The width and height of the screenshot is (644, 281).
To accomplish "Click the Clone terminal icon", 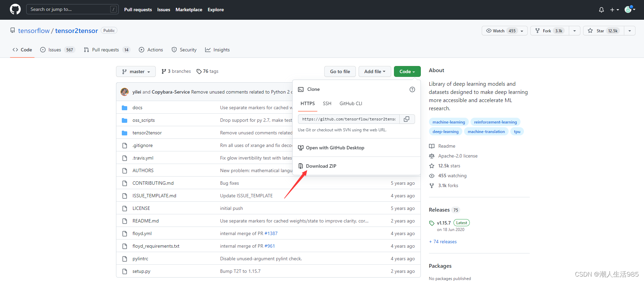I will (x=301, y=89).
